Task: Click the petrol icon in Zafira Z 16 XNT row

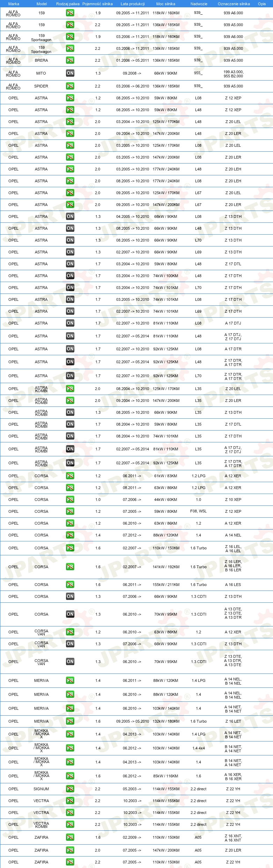Action: coord(70,837)
